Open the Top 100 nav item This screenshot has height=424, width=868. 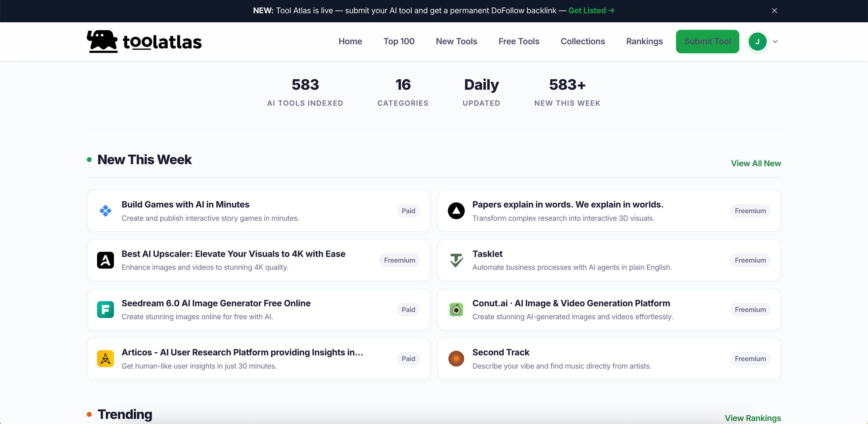[x=399, y=42]
